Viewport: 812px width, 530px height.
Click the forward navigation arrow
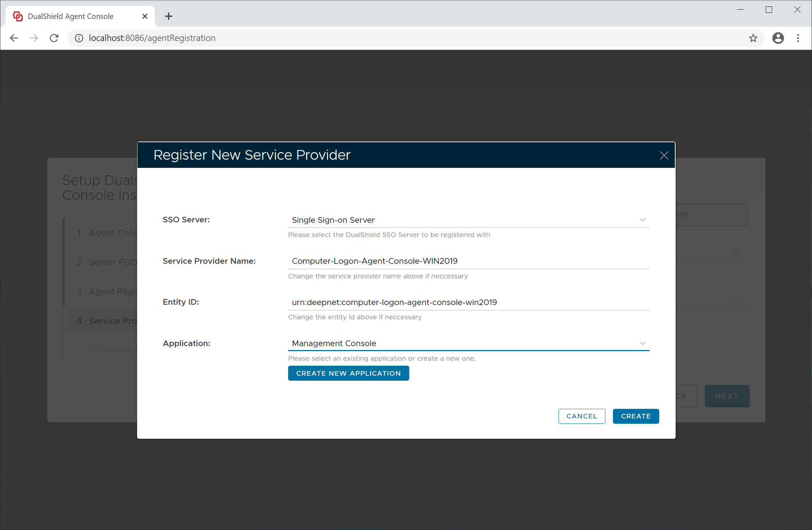pos(34,38)
